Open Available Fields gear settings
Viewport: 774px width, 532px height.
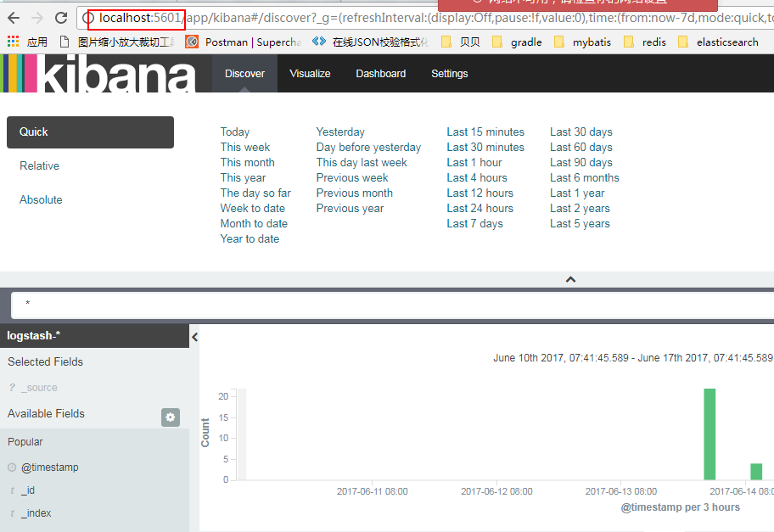point(171,417)
